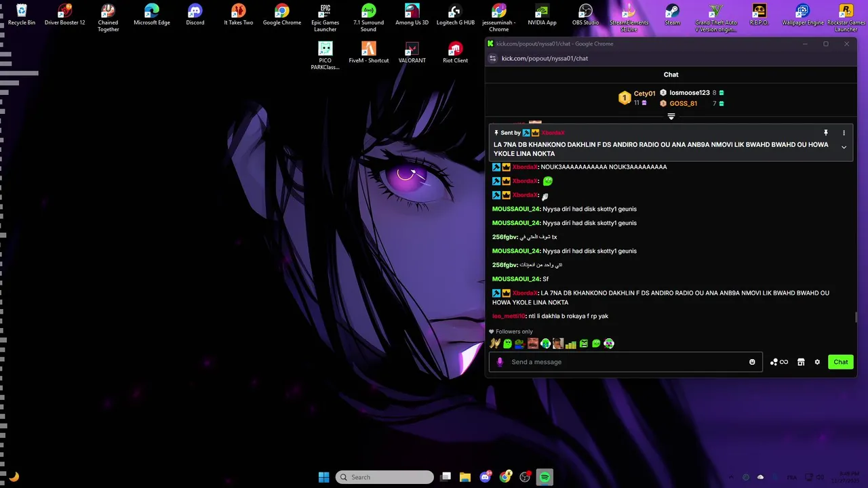Launch Epic Games Launcher desktop icon
This screenshot has height=488, width=868.
click(325, 18)
